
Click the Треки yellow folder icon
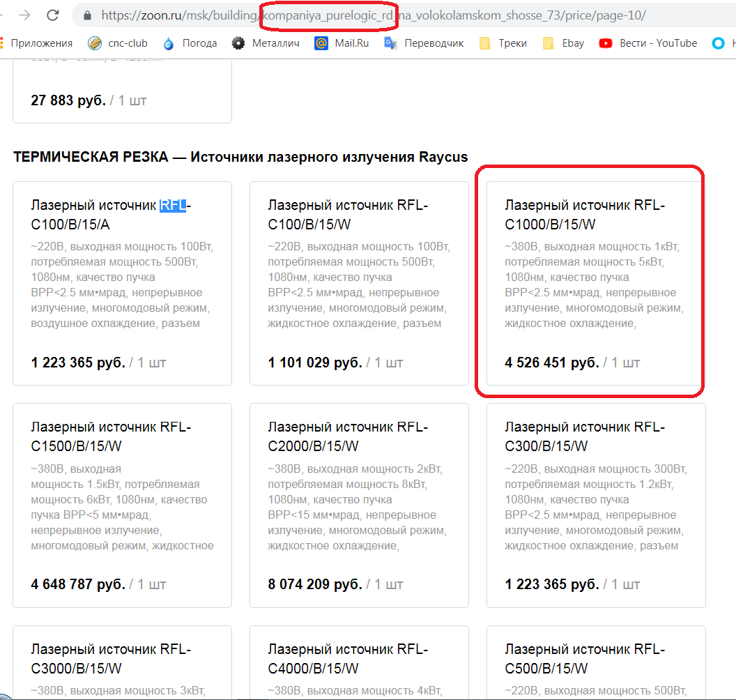pyautogui.click(x=485, y=43)
